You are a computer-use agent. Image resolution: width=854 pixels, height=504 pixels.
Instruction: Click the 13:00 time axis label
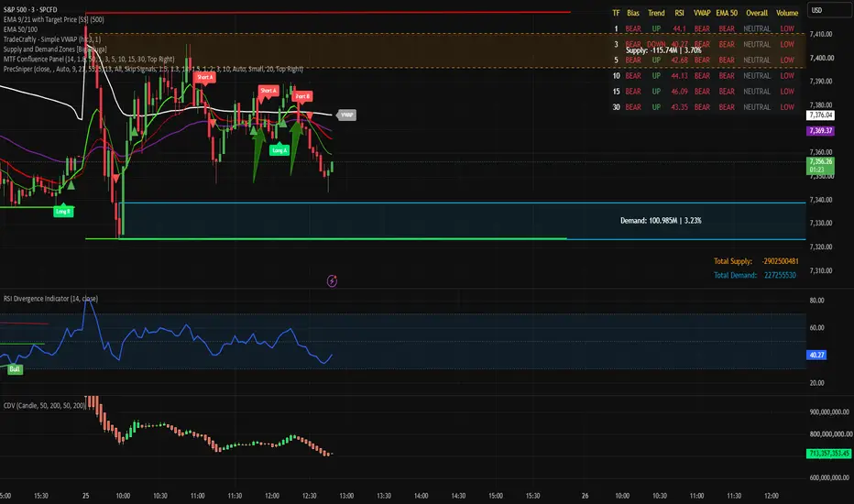coord(346,496)
